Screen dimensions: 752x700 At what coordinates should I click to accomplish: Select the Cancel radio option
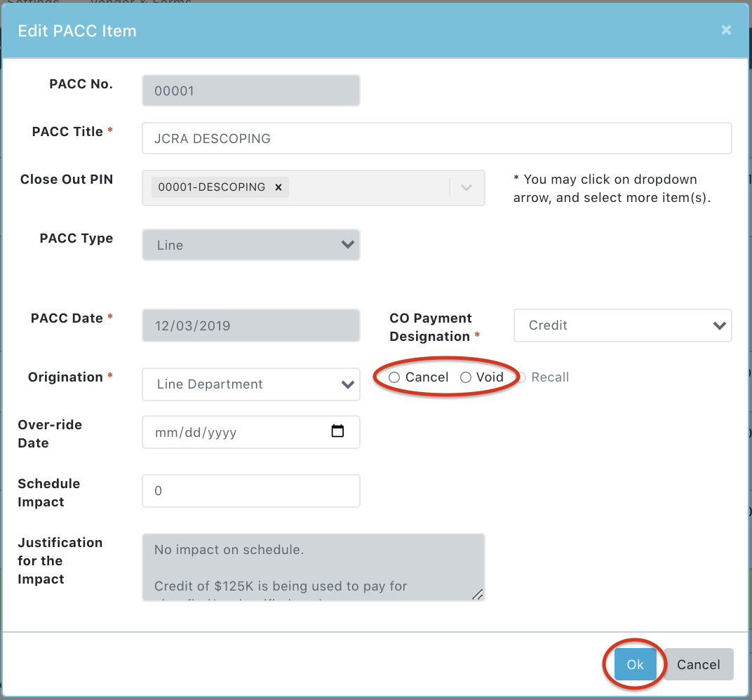pyautogui.click(x=394, y=377)
